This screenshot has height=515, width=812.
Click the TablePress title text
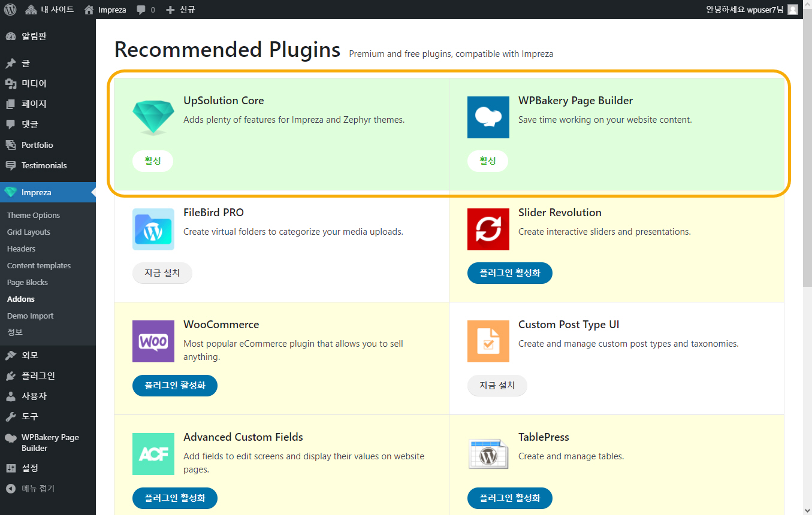(544, 437)
